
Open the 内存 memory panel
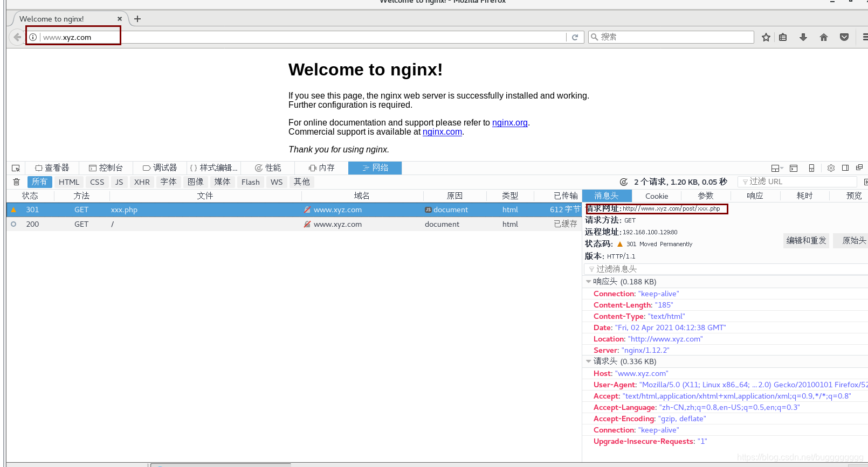point(321,168)
